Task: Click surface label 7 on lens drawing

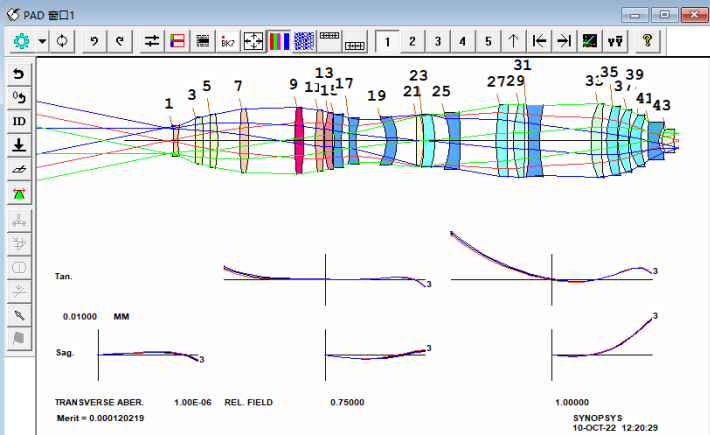Action: [238, 86]
